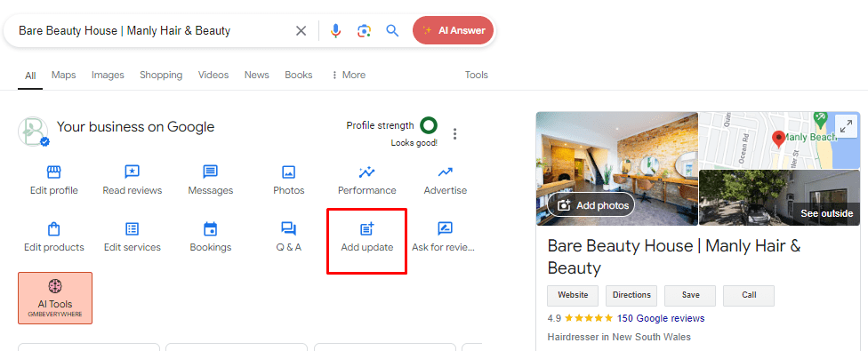Image resolution: width=868 pixels, height=351 pixels.
Task: Open Edit services list icon
Action: point(133,229)
